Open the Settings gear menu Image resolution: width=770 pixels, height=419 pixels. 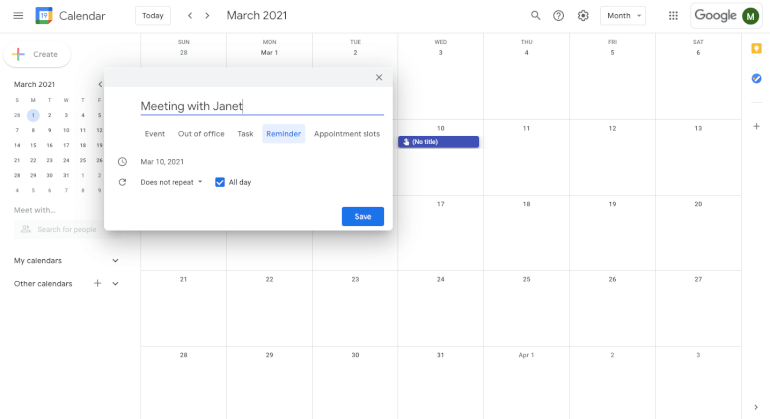pyautogui.click(x=583, y=16)
